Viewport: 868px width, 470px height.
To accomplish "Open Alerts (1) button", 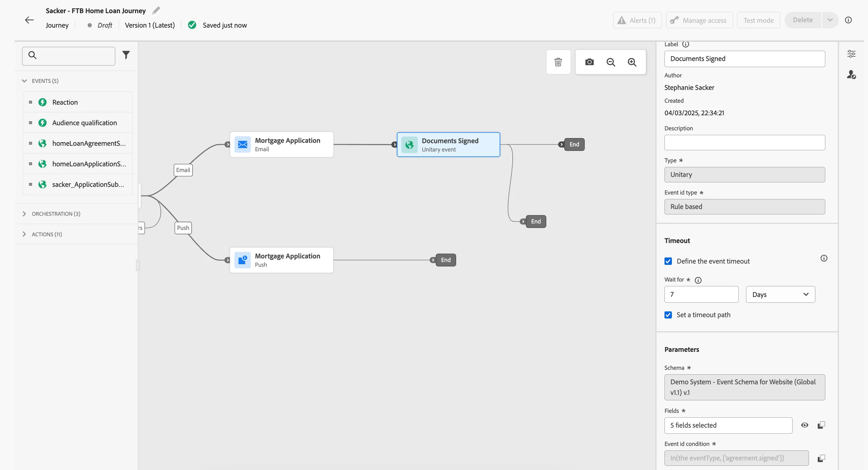I will click(x=637, y=20).
